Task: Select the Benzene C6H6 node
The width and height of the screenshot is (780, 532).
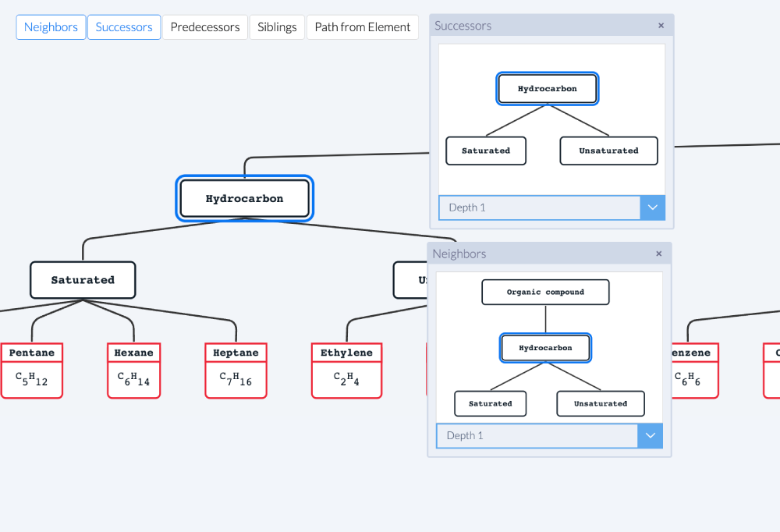Action: point(695,371)
